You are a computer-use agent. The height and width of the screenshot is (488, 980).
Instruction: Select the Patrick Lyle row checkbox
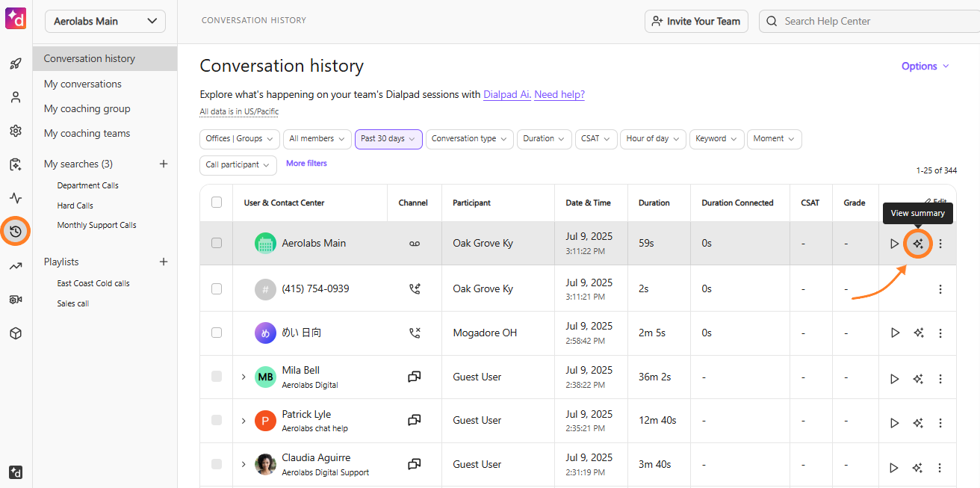(x=217, y=421)
